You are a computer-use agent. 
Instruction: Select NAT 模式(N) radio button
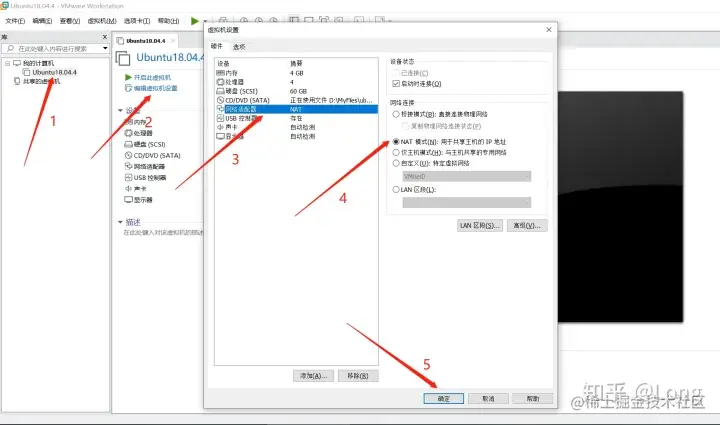396,142
